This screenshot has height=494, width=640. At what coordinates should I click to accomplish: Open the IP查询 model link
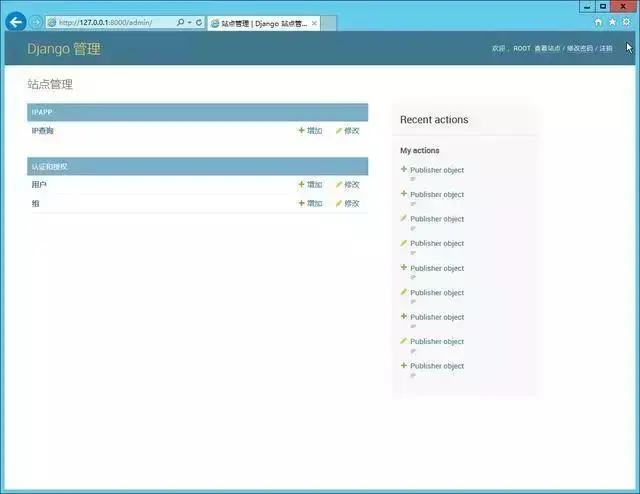point(42,131)
